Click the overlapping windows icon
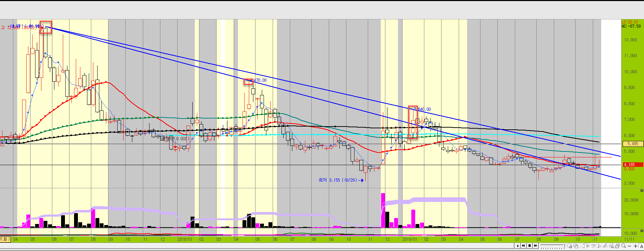 (x=576, y=246)
